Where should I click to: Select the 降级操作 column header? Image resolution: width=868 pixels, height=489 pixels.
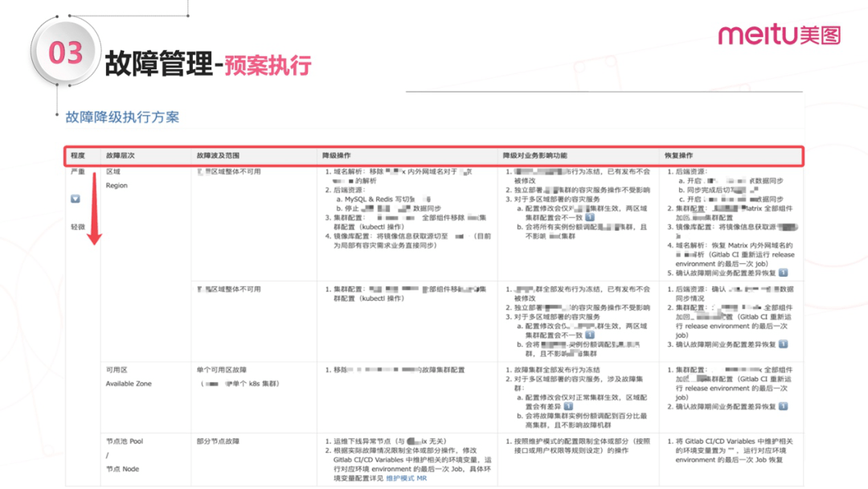click(x=336, y=155)
